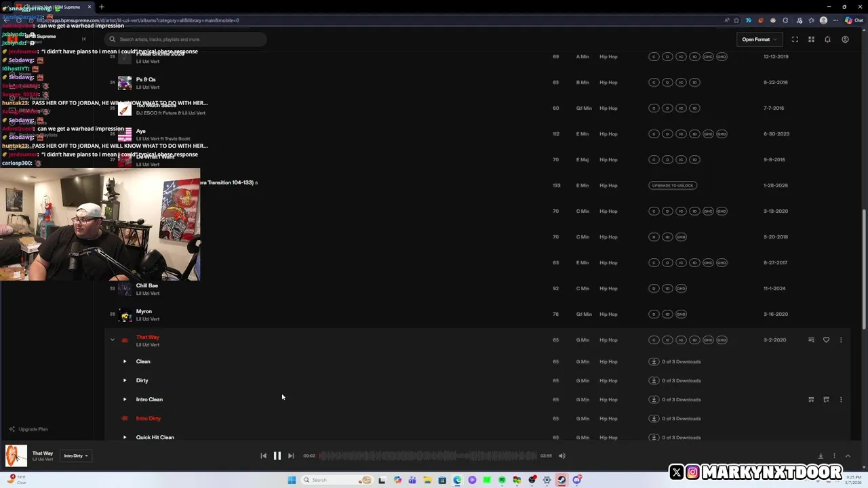Image resolution: width=868 pixels, height=488 pixels.
Task: Open the Aye track by Lil Uzi Vert
Action: tap(141, 131)
